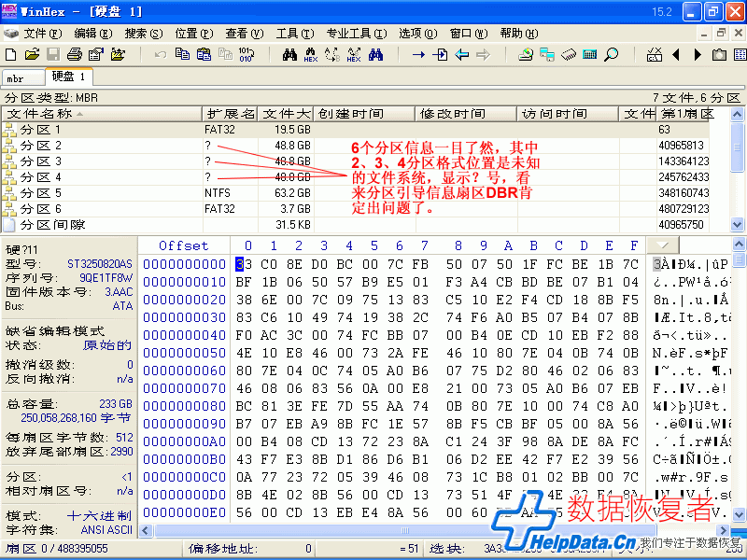The height and width of the screenshot is (560, 747).
Task: Click the offset label 0000000080
Action: point(184,406)
